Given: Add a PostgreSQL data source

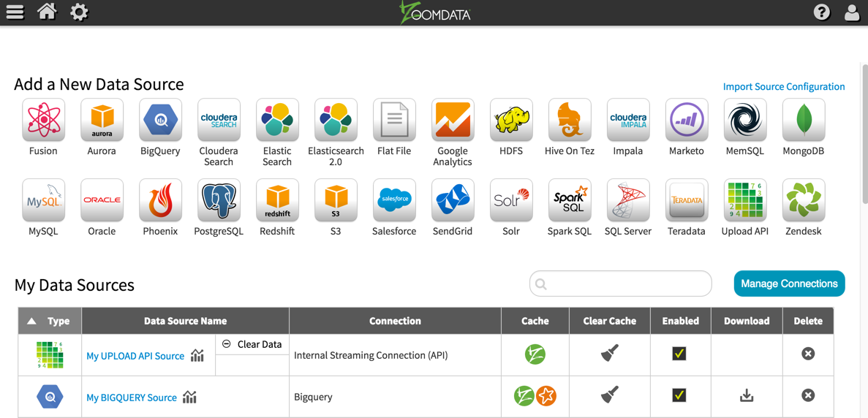Looking at the screenshot, I should [219, 199].
